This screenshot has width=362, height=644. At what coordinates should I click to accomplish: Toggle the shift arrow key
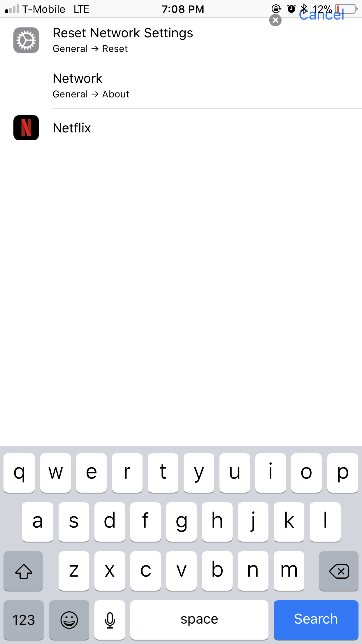(x=23, y=571)
